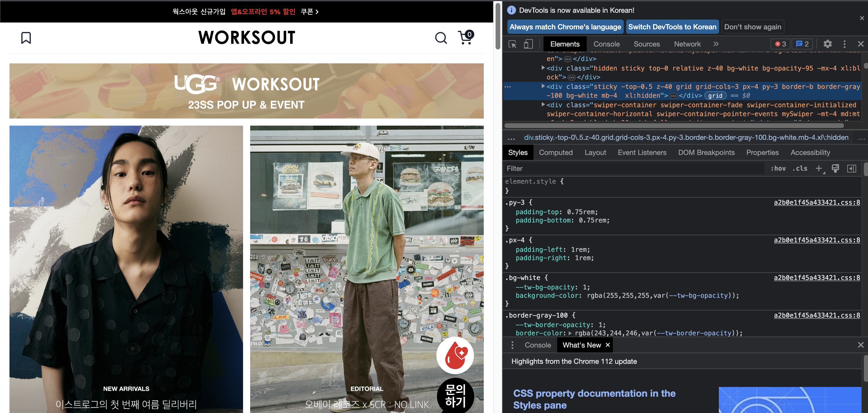Open the UGG WORKSOUT 23SS pop up banner
The width and height of the screenshot is (868, 413).
point(246,91)
